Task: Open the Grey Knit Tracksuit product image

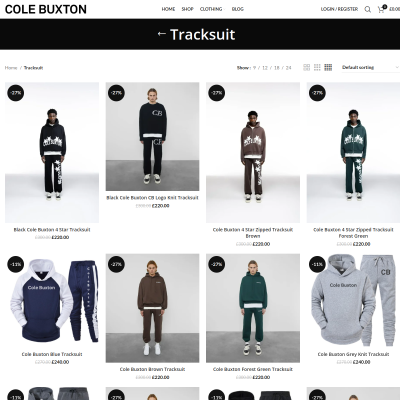Action: click(x=353, y=301)
